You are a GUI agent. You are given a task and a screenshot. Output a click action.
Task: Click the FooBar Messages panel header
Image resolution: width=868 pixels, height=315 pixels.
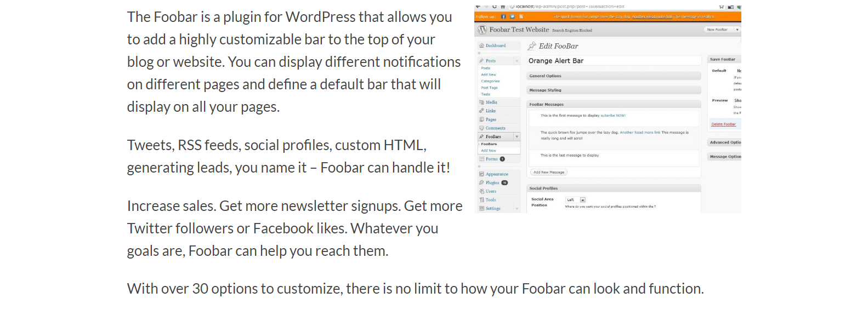click(614, 104)
